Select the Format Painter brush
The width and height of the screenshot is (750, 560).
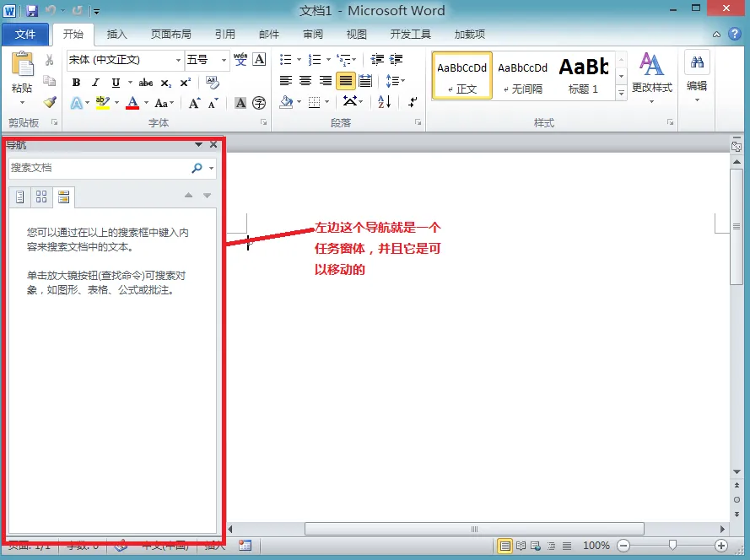(x=49, y=102)
